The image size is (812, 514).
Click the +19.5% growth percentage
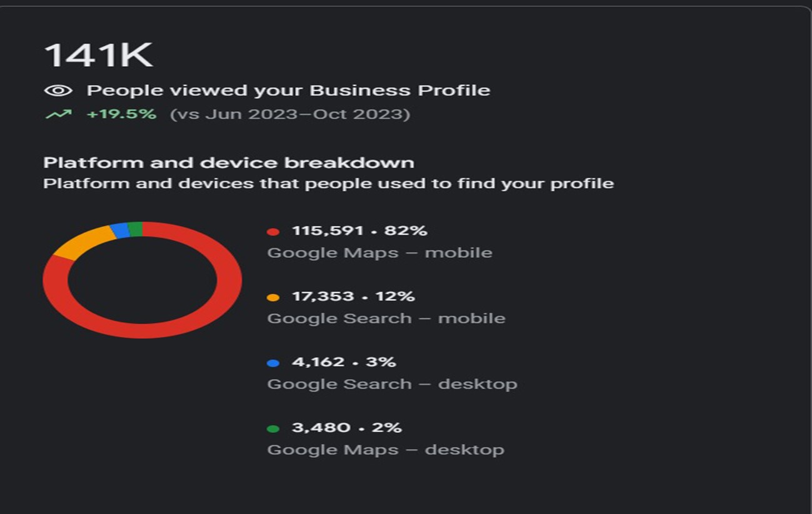tap(121, 114)
